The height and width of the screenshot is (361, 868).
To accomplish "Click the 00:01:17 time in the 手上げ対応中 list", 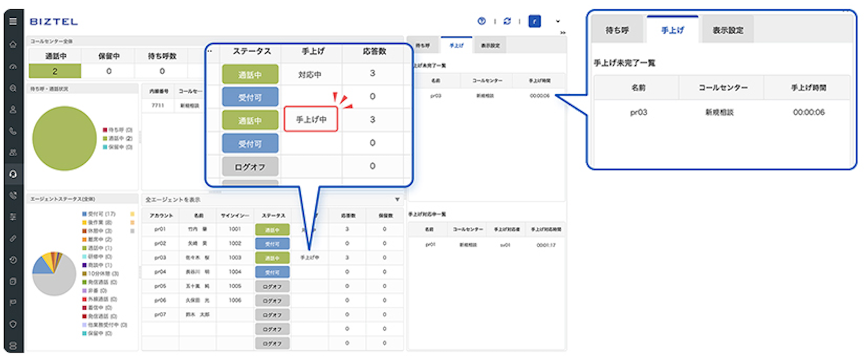I will tap(546, 245).
